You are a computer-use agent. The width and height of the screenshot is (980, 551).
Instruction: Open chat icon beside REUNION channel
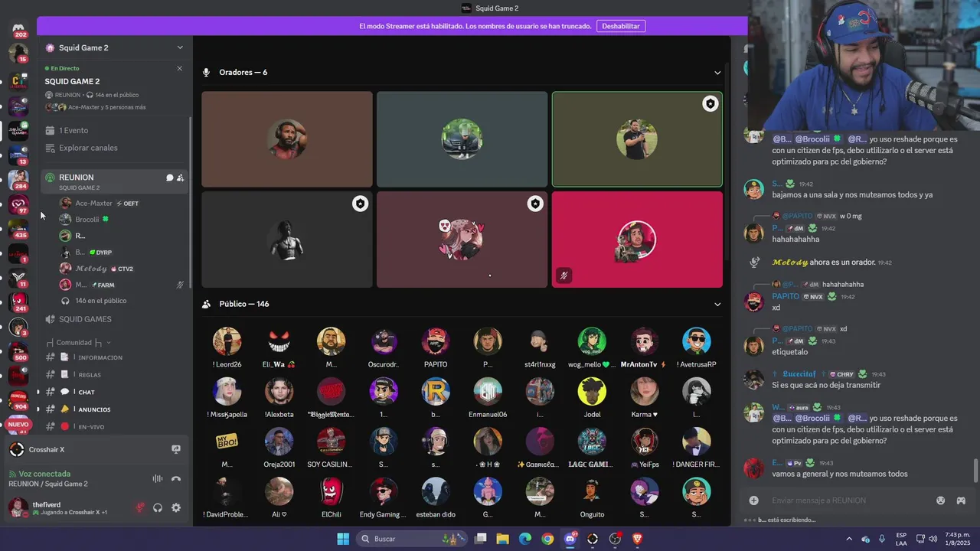169,178
